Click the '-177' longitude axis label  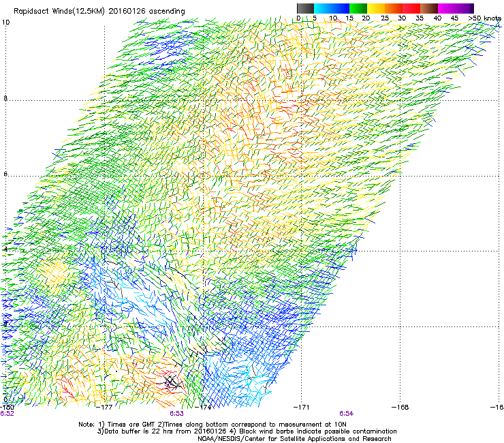[x=104, y=408]
